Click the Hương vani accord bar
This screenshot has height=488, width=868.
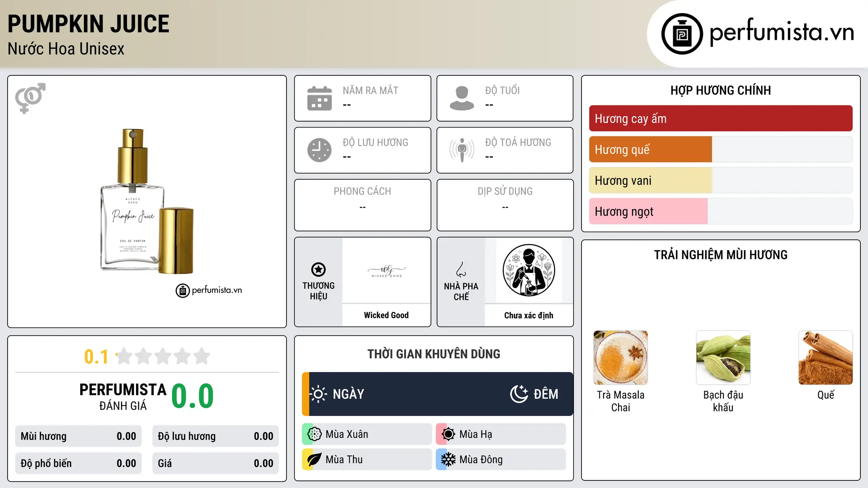tap(721, 180)
